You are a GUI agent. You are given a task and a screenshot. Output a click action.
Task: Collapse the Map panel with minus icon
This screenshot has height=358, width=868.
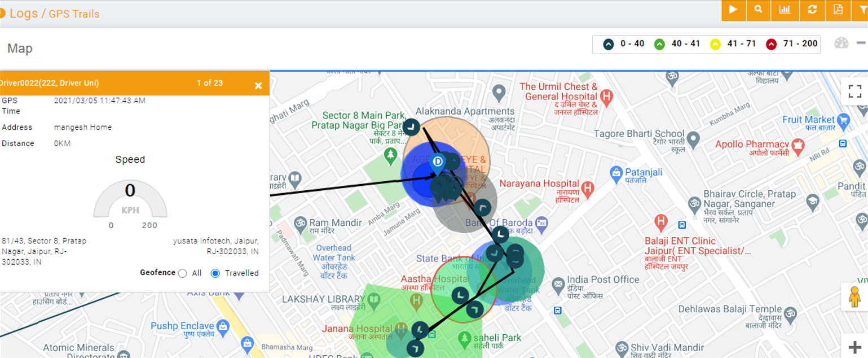pos(861,43)
